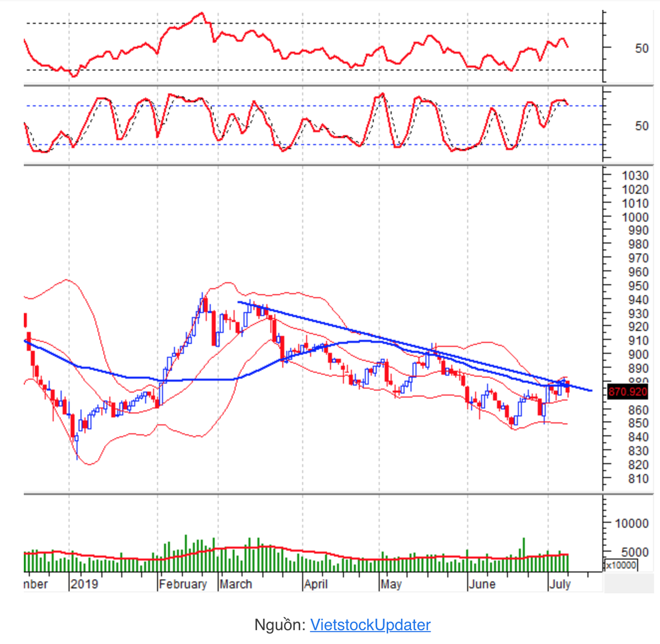The height and width of the screenshot is (644, 660).
Task: Click the 50 label on the stochastic panel
Action: click(x=641, y=126)
